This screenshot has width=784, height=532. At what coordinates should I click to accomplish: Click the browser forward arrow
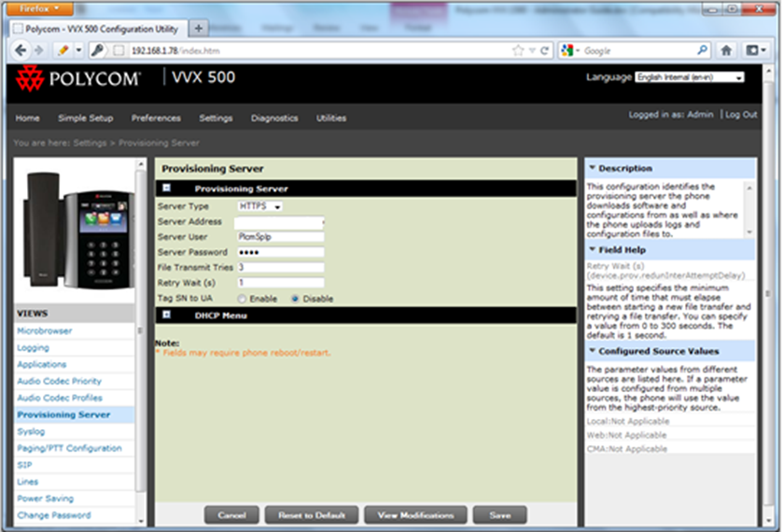(38, 50)
